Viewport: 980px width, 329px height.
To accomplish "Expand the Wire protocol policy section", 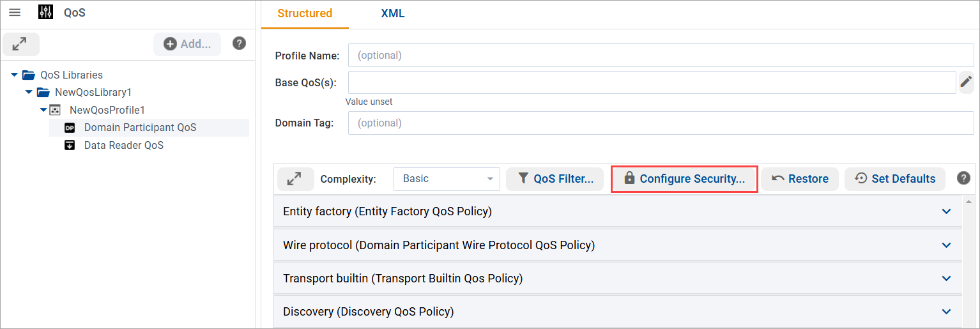I will point(946,245).
